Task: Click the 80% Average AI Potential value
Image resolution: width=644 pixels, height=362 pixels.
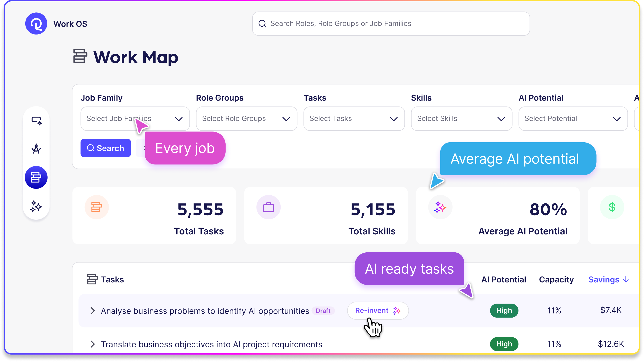Action: pos(548,209)
